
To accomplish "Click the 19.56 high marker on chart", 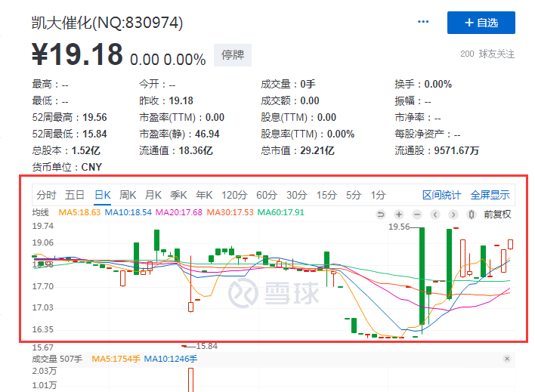I will point(399,227).
